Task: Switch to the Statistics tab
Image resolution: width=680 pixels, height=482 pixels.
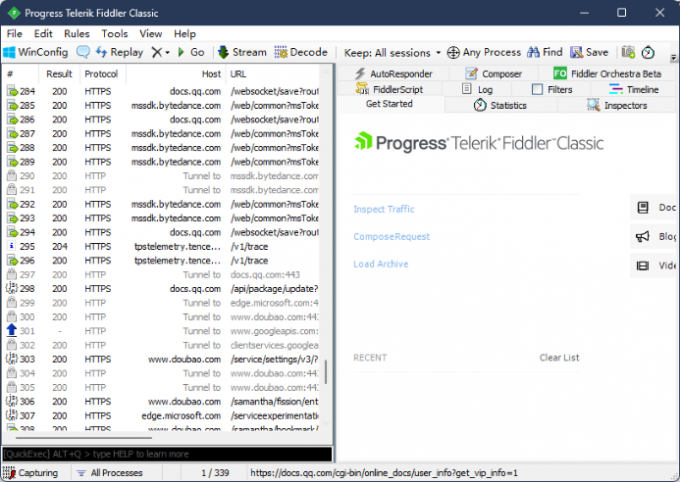Action: point(500,105)
